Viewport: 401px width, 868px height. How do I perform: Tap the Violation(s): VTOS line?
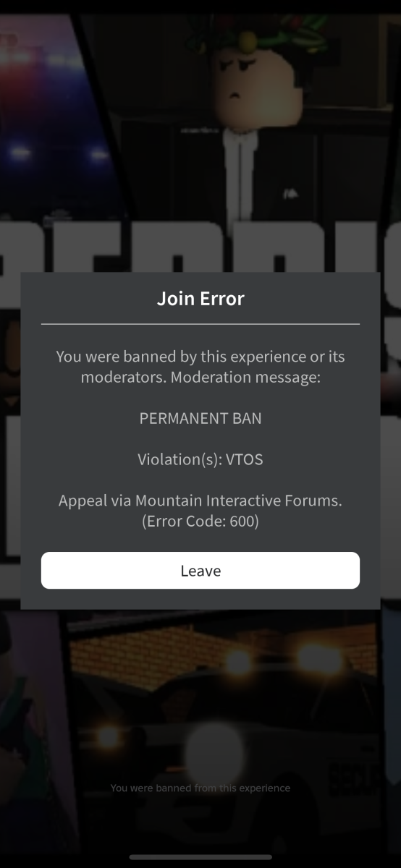(200, 459)
